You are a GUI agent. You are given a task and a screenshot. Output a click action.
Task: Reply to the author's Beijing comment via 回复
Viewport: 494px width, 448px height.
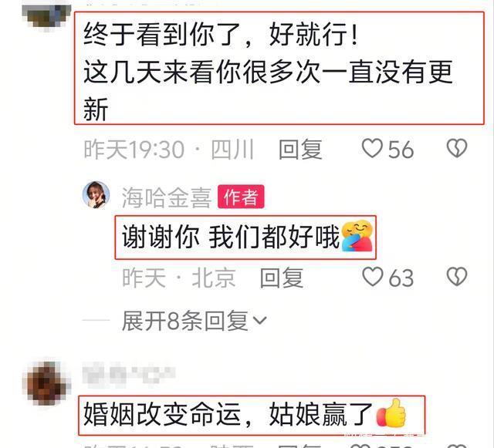(x=282, y=278)
